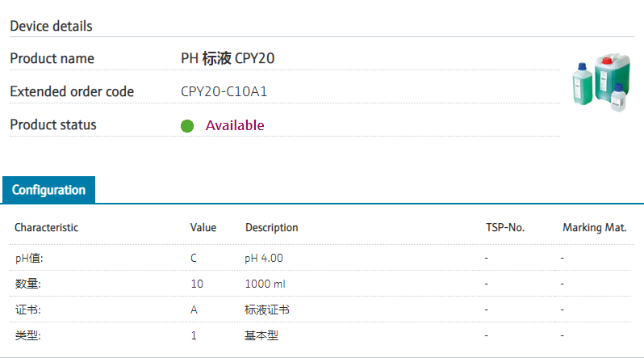Click the 1000 ml description cell
The width and height of the screenshot is (644, 358).
[266, 284]
